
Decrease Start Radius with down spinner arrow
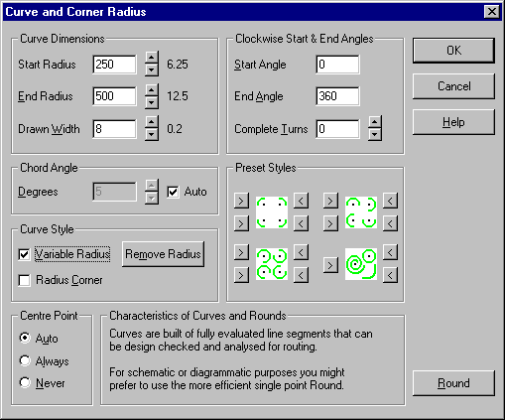tap(152, 70)
